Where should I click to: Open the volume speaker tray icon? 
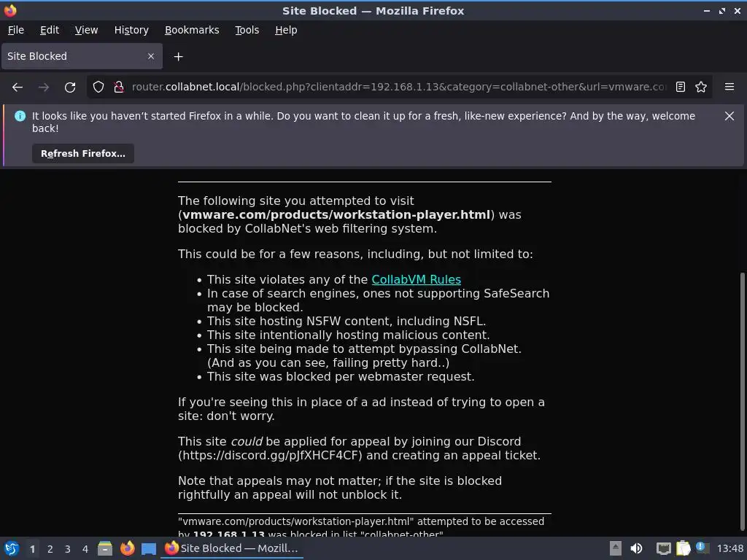(636, 548)
